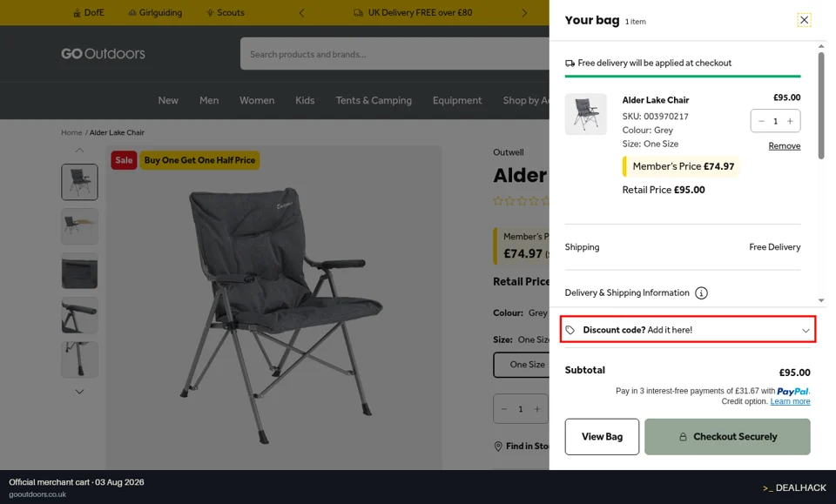
Task: Open the New menu
Action: [x=168, y=100]
